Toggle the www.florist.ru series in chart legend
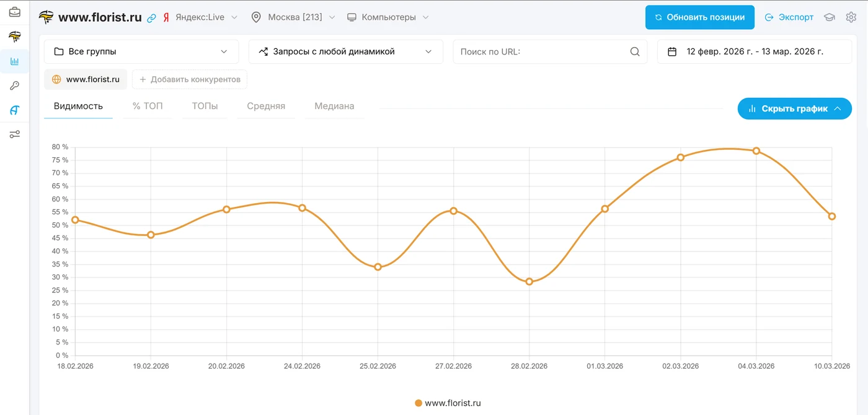The width and height of the screenshot is (868, 415). coord(448,403)
